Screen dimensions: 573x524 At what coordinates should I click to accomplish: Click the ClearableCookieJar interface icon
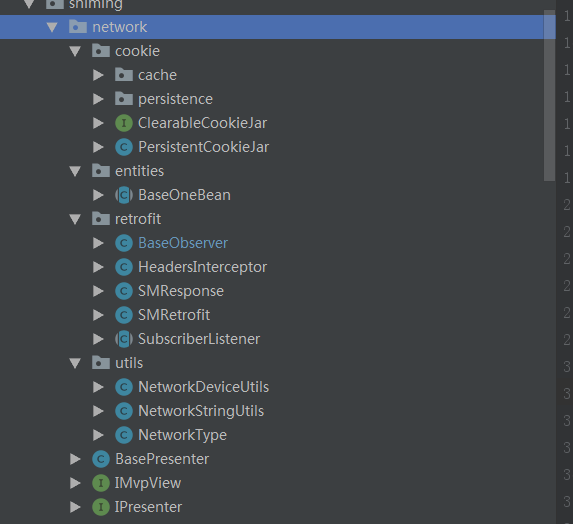point(124,123)
